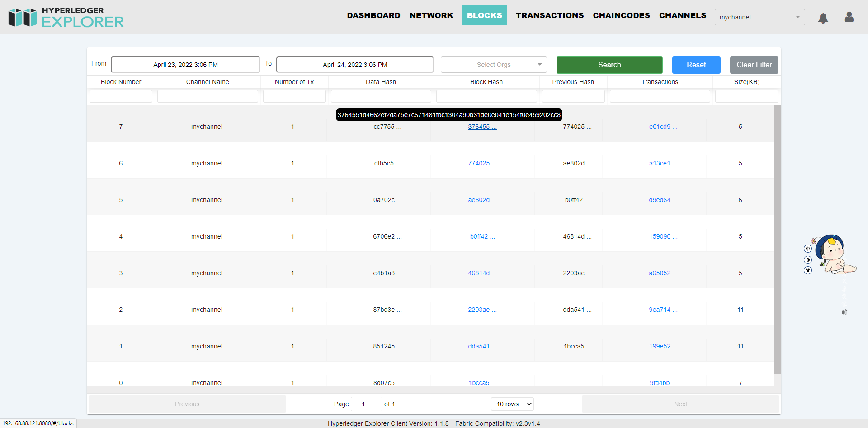Image resolution: width=868 pixels, height=428 pixels.
Task: Open transaction link e01cd9
Action: coord(663,127)
